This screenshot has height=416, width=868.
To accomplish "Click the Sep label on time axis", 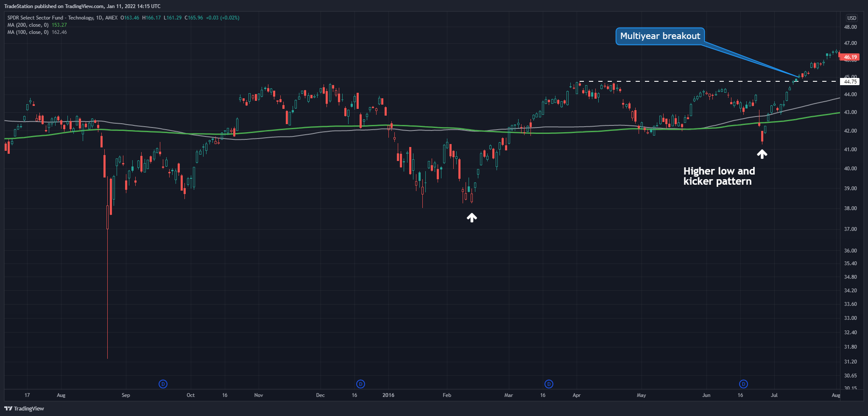I will pos(126,395).
